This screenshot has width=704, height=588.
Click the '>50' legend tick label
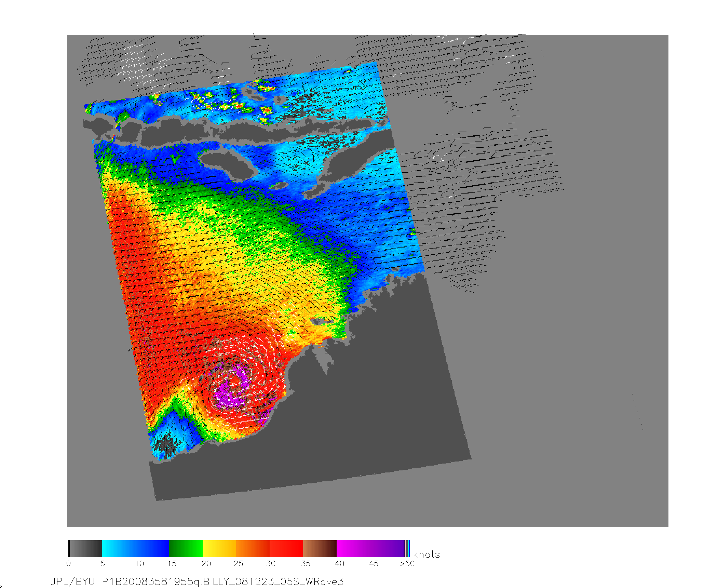[x=407, y=563]
